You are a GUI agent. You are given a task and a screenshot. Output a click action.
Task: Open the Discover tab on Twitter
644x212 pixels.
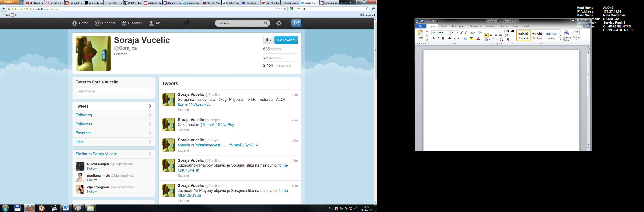132,23
